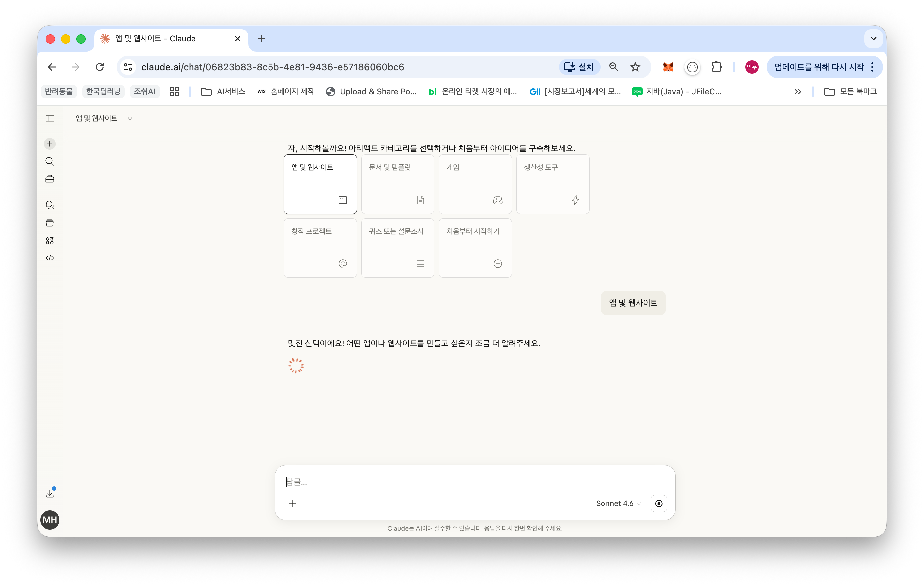Select the 게임 category card
The width and height of the screenshot is (924, 586).
click(x=475, y=184)
